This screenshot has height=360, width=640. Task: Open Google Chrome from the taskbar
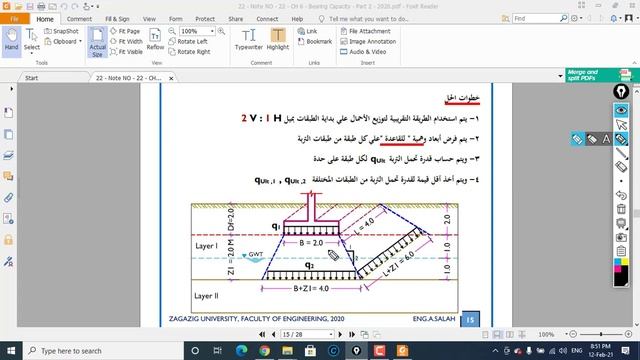pos(264,351)
